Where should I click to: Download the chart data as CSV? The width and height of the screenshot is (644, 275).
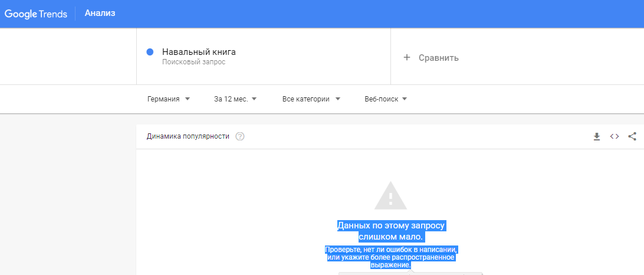[597, 136]
